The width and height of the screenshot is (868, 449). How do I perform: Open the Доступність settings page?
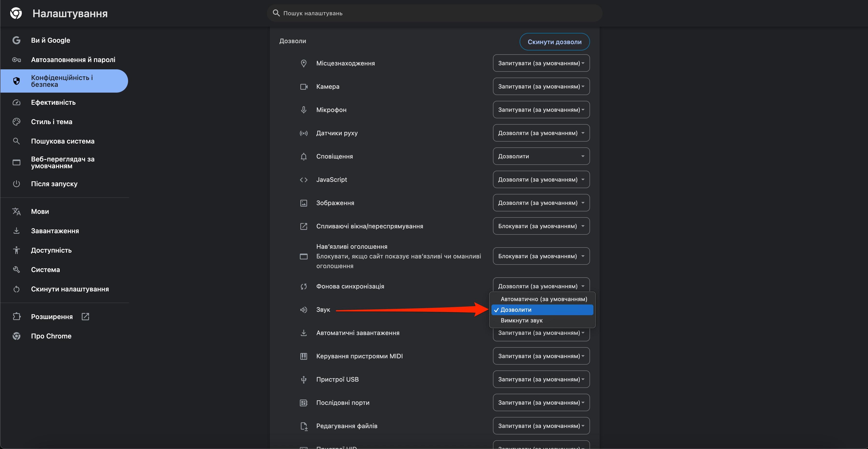tap(64, 250)
